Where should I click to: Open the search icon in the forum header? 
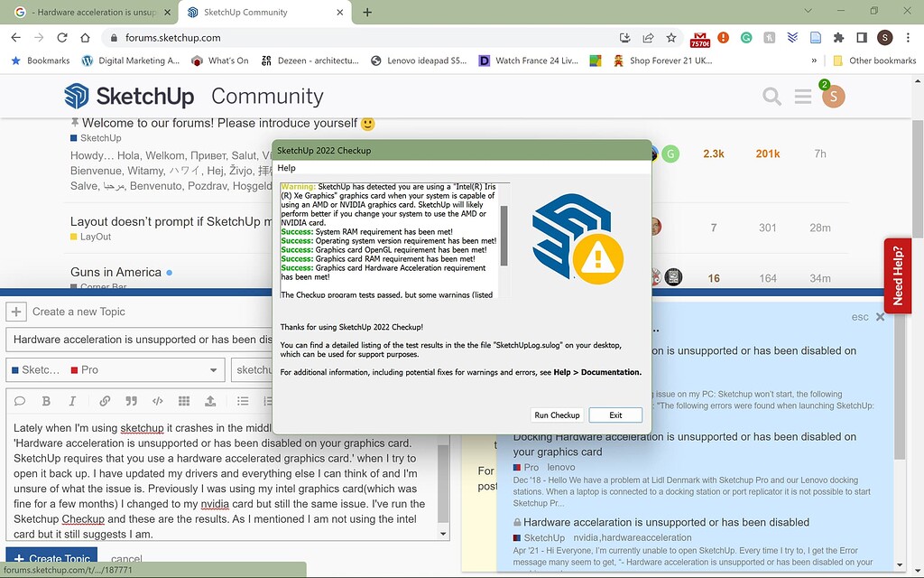pos(772,96)
